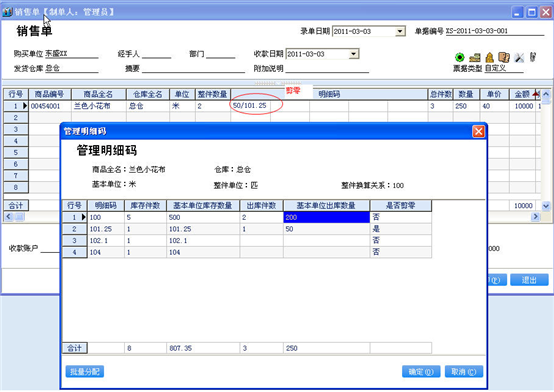This screenshot has width=554, height=392.
Task: Select the 是 cell in the 101.25 row
Action: coord(401,229)
